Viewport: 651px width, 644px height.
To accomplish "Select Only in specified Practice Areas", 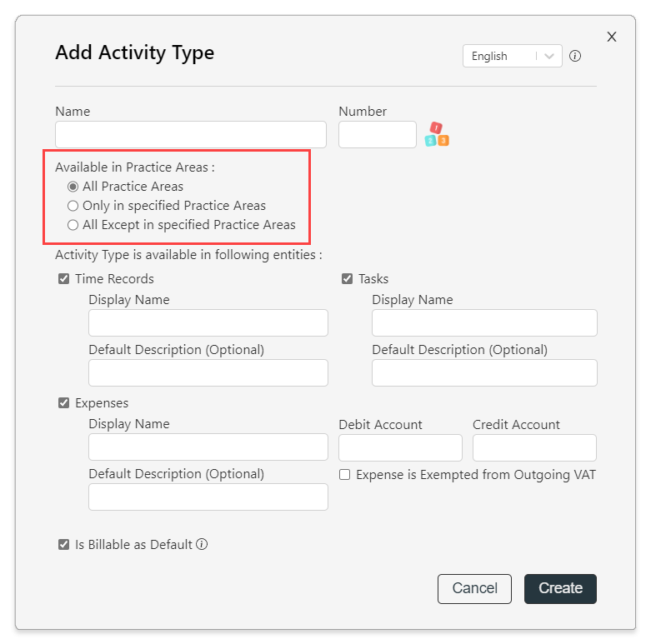I will click(73, 206).
